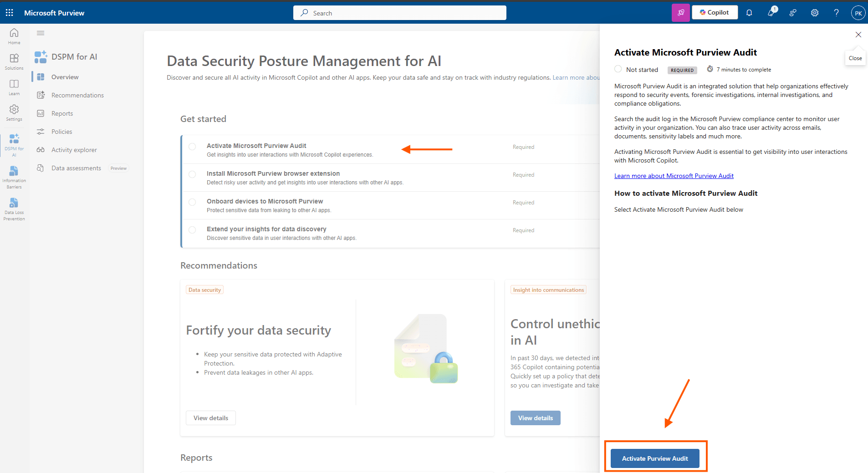Click the Insight into communications tag
The height and width of the screenshot is (473, 868).
click(548, 290)
